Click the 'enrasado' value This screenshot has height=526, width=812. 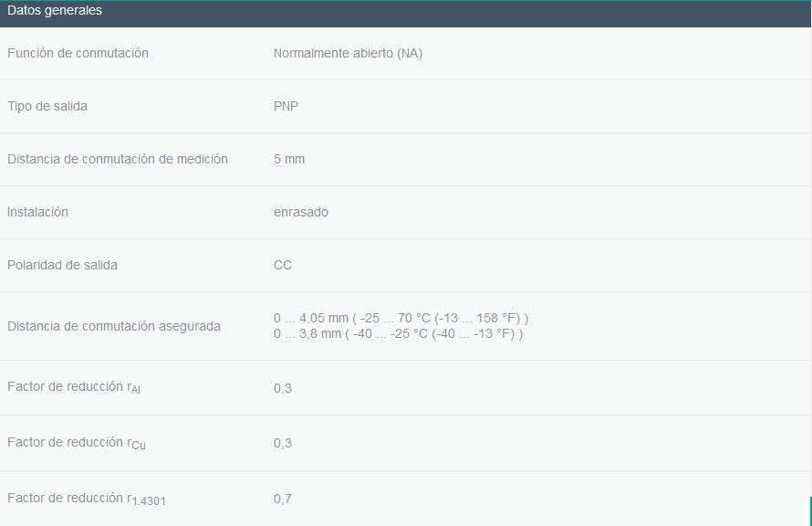coord(301,212)
